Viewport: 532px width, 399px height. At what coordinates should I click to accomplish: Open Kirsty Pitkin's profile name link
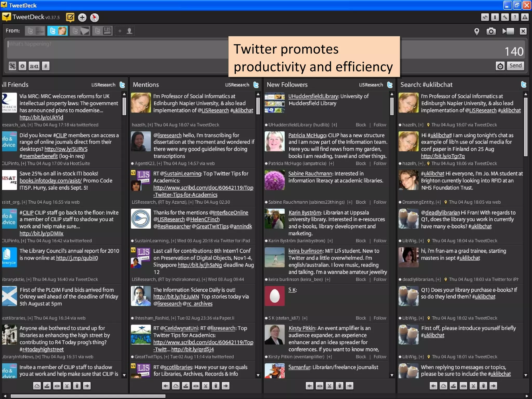coord(302,328)
